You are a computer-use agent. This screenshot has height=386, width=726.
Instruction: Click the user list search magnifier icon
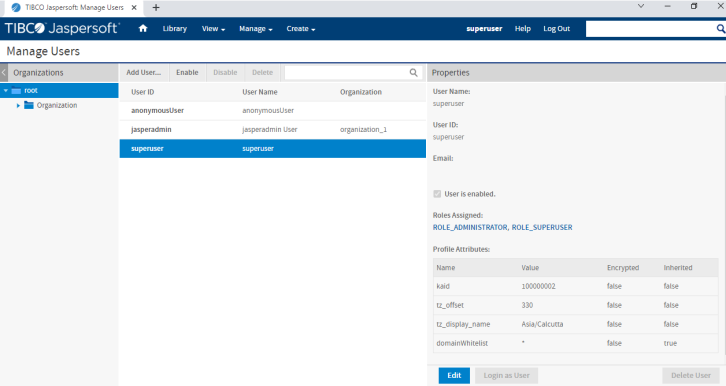413,73
